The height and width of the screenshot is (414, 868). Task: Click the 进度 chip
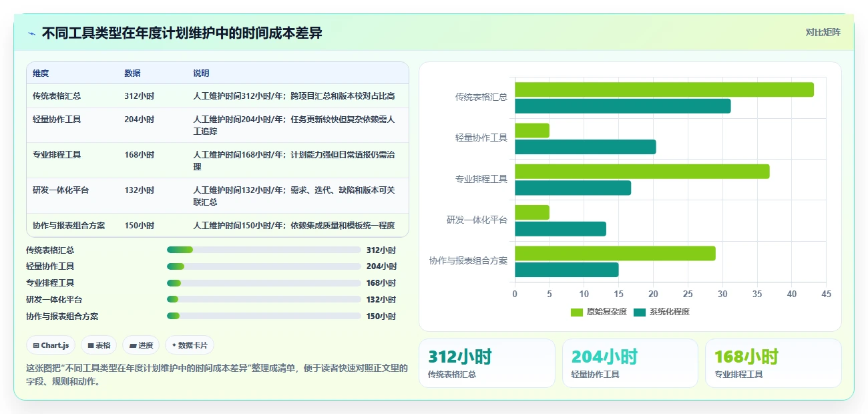[x=141, y=345]
